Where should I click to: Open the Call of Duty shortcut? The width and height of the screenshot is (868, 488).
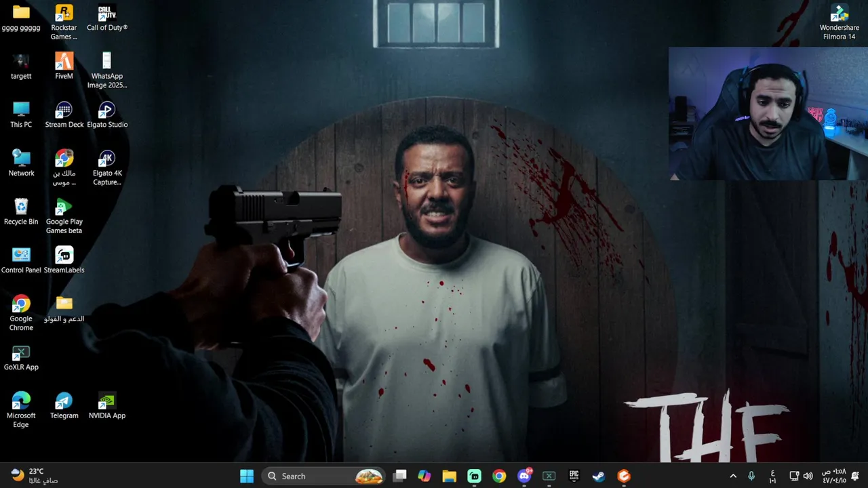(106, 18)
